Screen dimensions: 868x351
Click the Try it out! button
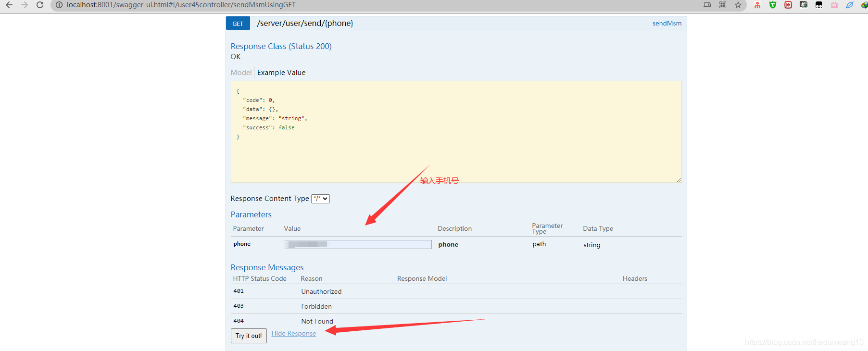(249, 336)
